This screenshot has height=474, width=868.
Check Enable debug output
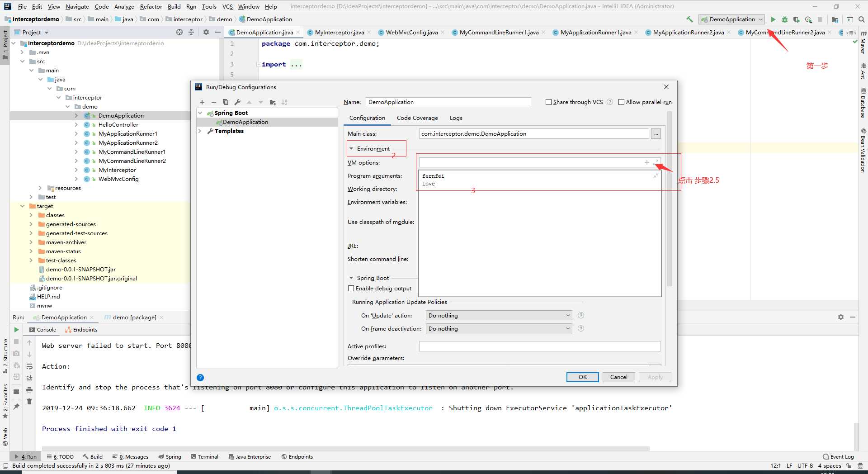351,289
